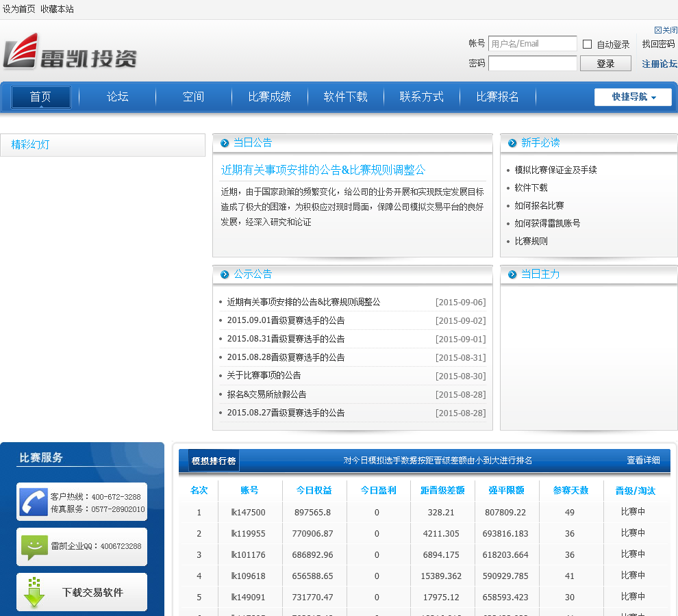Click account lk147500 in the ranking table
The width and height of the screenshot is (678, 616).
pyautogui.click(x=248, y=512)
